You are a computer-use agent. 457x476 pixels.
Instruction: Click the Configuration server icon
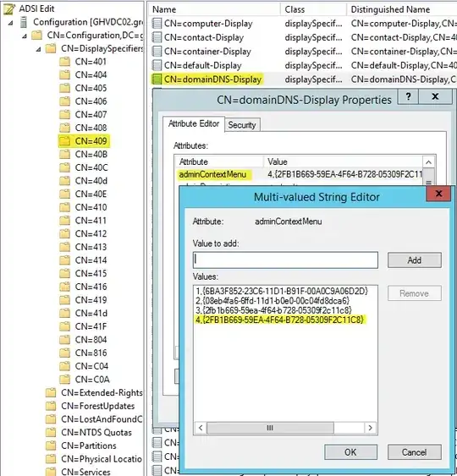[x=24, y=22]
